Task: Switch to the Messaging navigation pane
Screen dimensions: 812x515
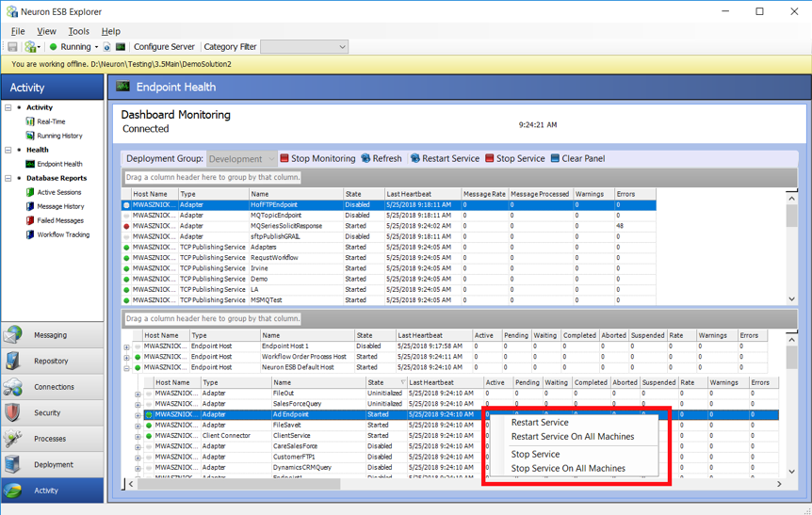Action: tap(53, 335)
